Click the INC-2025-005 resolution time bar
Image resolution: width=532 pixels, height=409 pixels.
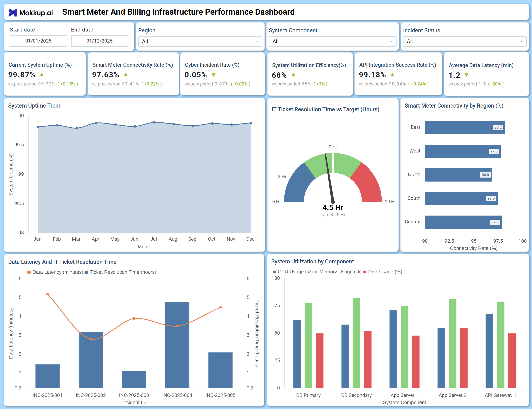[x=220, y=370]
